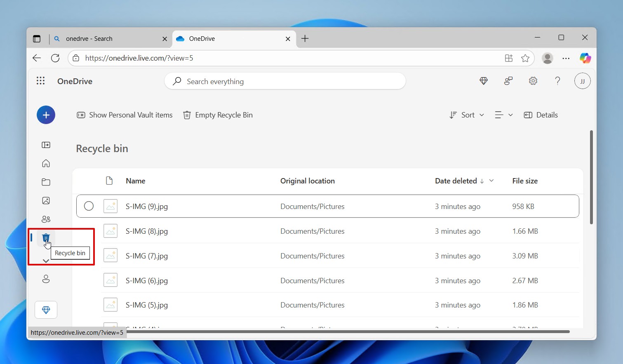
Task: Open My files folder icon in sidebar
Action: (x=46, y=182)
